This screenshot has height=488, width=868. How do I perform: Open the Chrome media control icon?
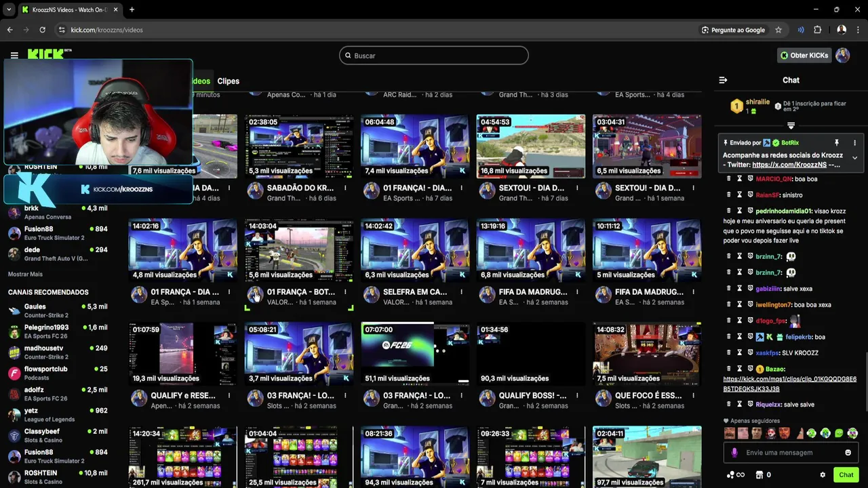coord(801,30)
